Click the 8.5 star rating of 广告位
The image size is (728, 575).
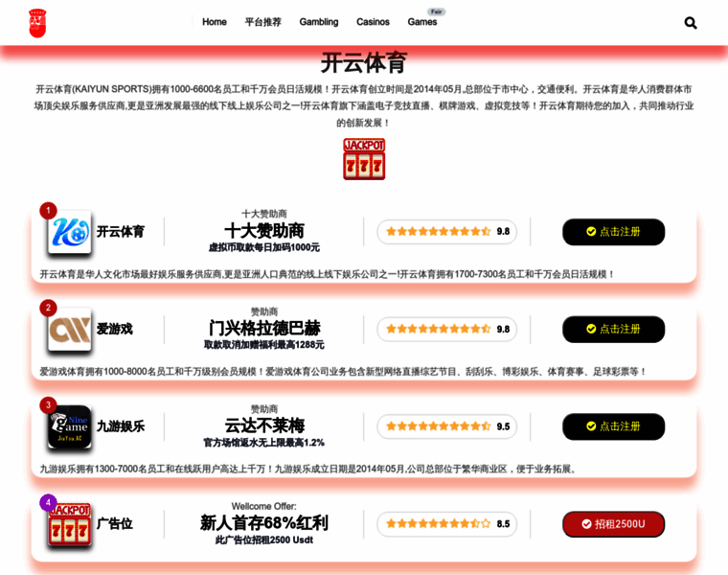tap(447, 524)
